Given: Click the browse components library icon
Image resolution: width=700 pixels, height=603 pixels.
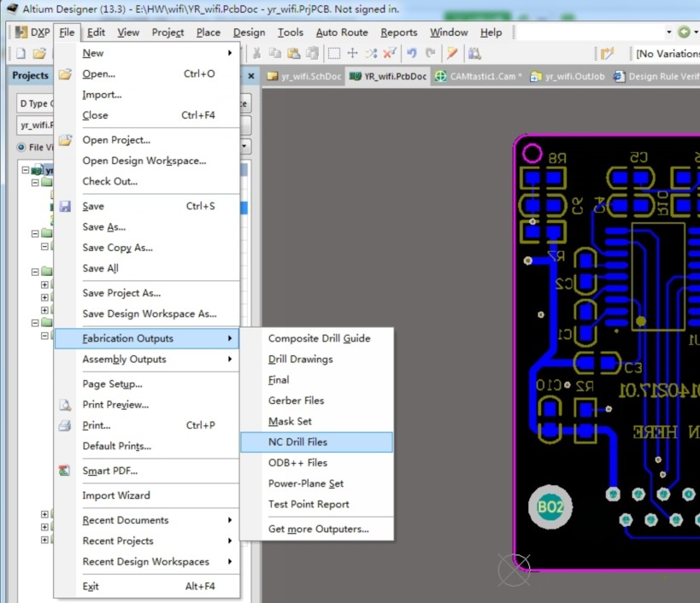Looking at the screenshot, I should click(474, 54).
